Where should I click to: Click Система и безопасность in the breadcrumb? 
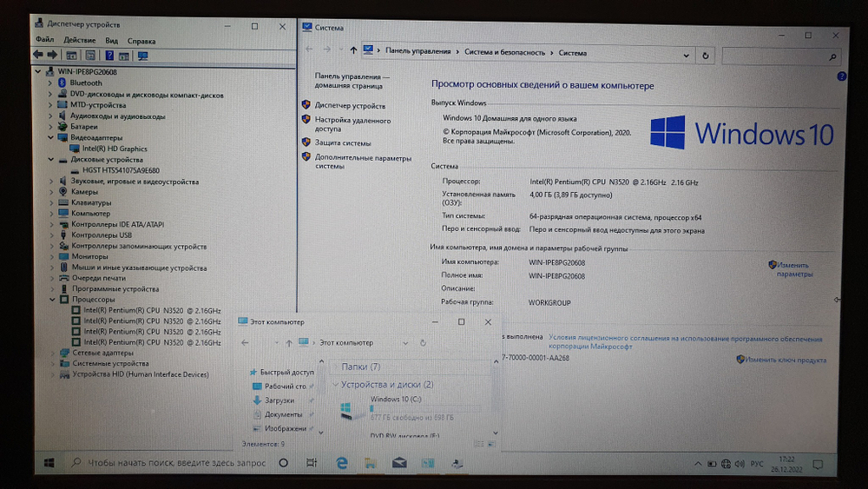505,52
